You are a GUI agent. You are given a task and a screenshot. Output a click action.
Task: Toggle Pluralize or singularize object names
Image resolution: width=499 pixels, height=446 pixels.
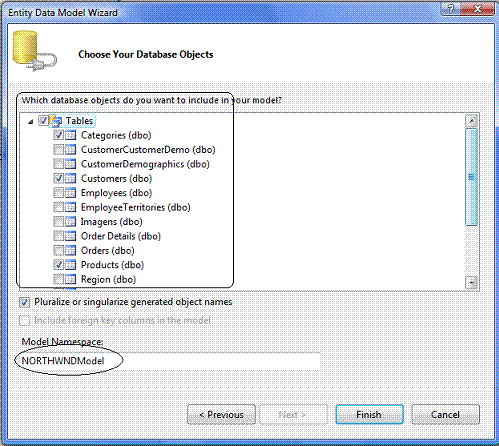[24, 302]
